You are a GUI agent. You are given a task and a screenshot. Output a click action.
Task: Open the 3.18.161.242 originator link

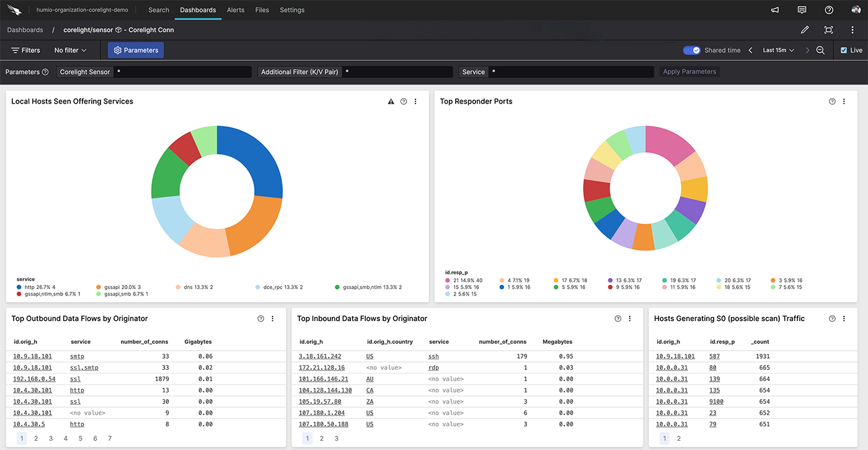(320, 356)
